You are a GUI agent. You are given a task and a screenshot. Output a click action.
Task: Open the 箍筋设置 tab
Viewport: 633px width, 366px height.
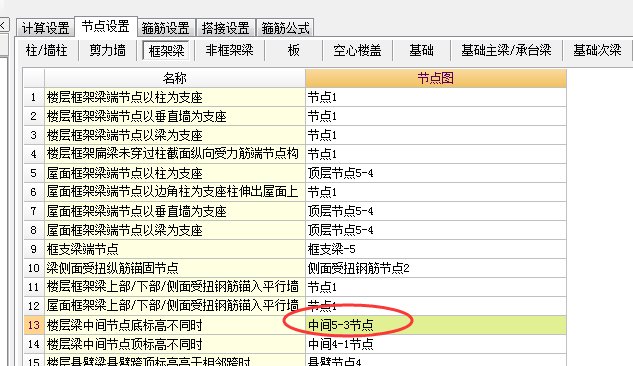pos(166,28)
